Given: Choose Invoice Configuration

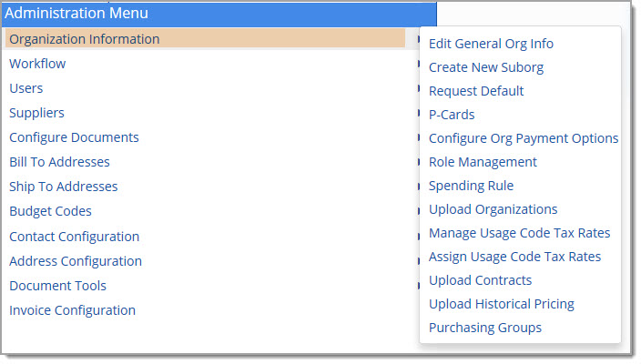Looking at the screenshot, I should click(72, 310).
